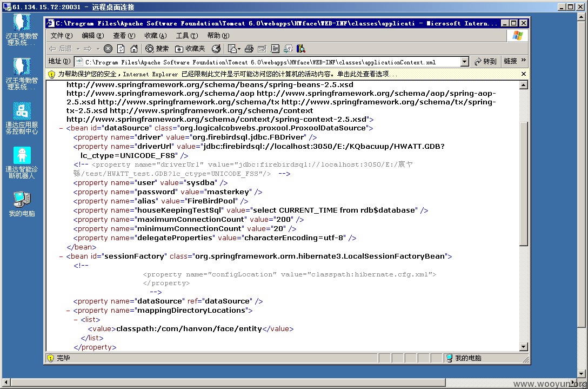Click the address bar page icon
The width and height of the screenshot is (588, 389).
click(x=79, y=62)
